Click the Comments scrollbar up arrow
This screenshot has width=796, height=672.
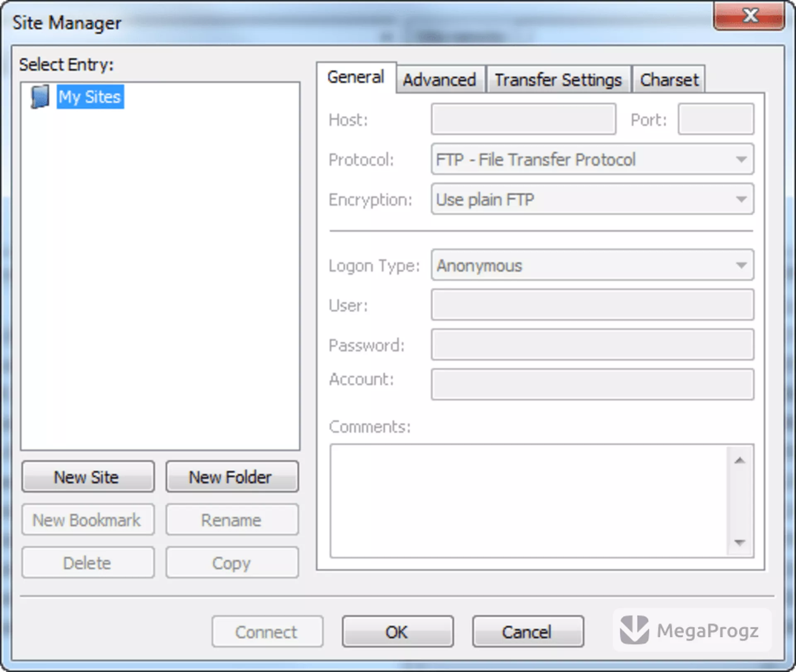pos(740,460)
